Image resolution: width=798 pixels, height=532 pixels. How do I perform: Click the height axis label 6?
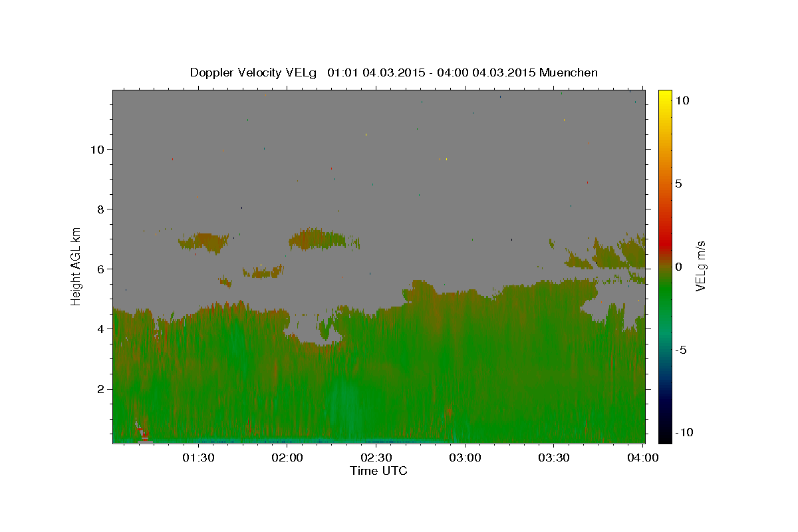point(99,269)
